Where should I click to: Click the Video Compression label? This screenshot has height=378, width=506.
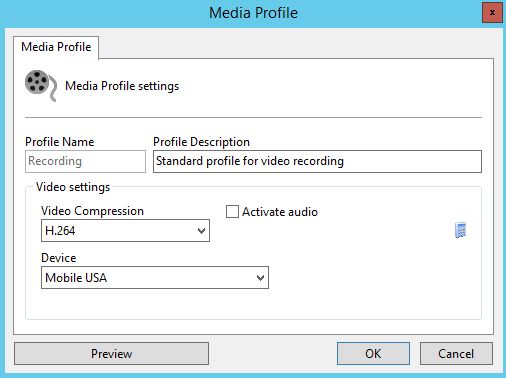coord(92,211)
